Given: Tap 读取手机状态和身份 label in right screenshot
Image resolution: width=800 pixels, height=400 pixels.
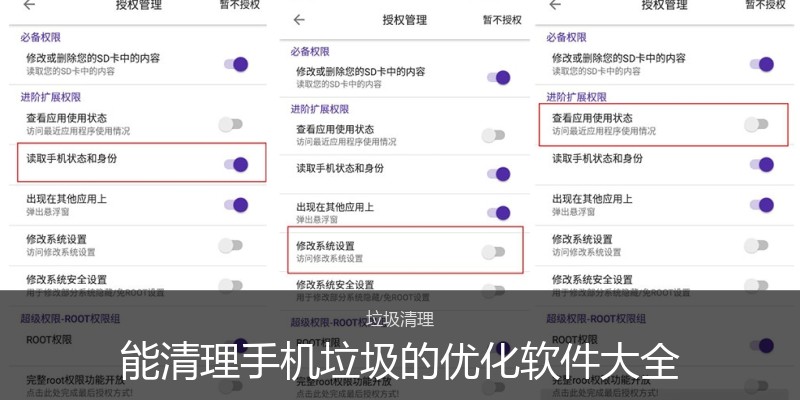Looking at the screenshot, I should pos(597,159).
